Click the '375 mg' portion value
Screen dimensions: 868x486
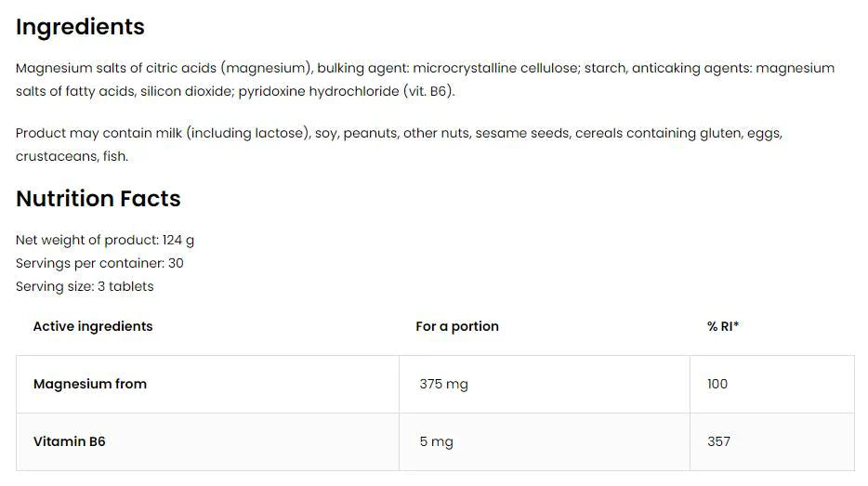click(443, 384)
